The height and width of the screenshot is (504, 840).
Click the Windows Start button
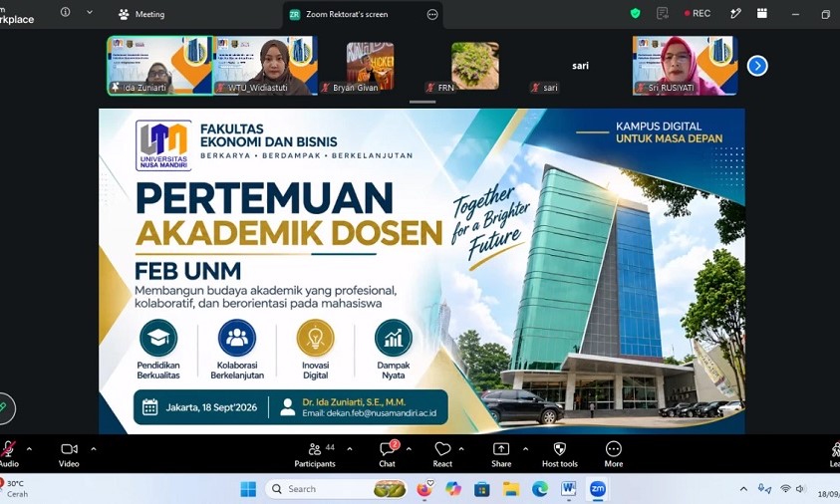point(248,489)
